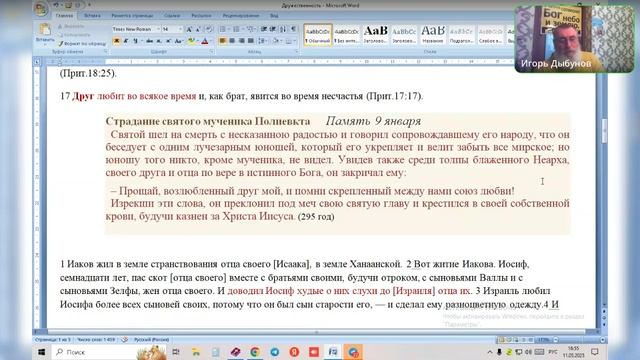Open the Разметка страницы ribbon tab

coord(132,16)
